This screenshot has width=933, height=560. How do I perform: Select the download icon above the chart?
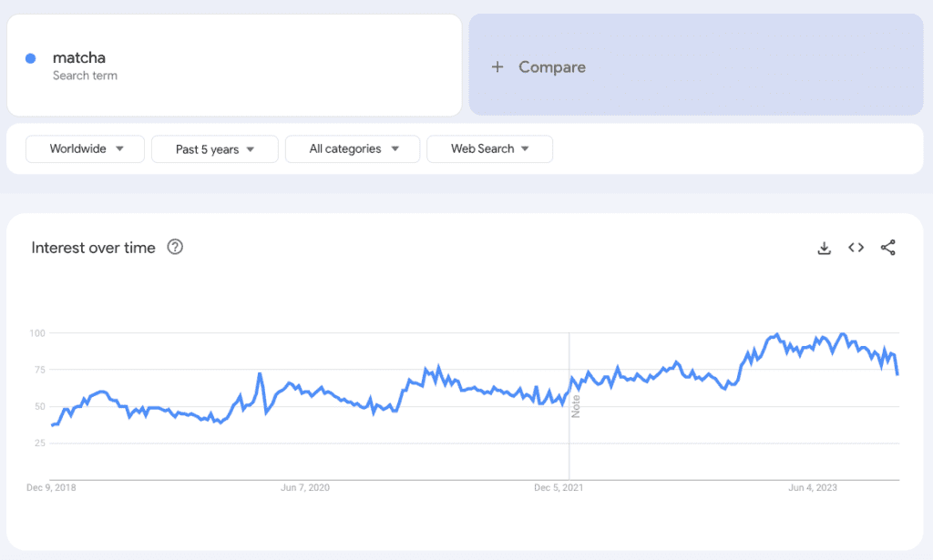(x=824, y=247)
